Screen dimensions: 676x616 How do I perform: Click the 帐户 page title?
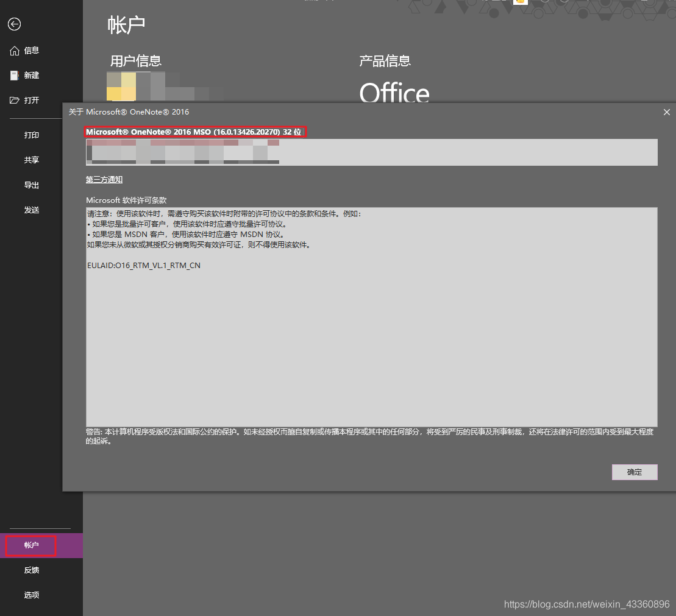coord(126,25)
